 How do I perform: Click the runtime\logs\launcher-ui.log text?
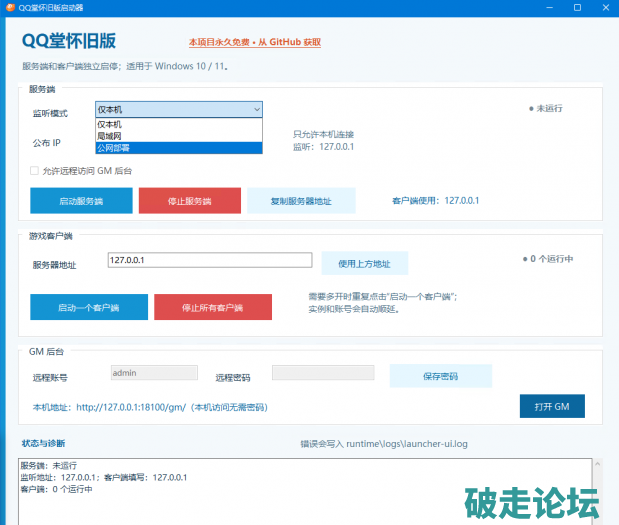click(407, 444)
